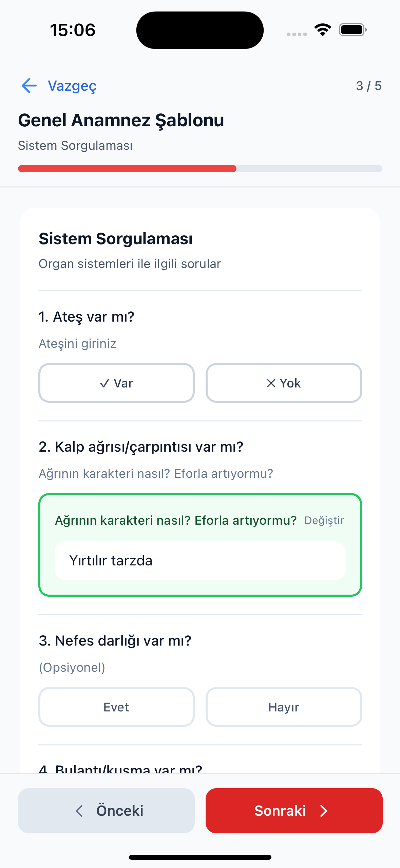The width and height of the screenshot is (400, 868).
Task: Select Yok for the fever question
Action: (284, 383)
